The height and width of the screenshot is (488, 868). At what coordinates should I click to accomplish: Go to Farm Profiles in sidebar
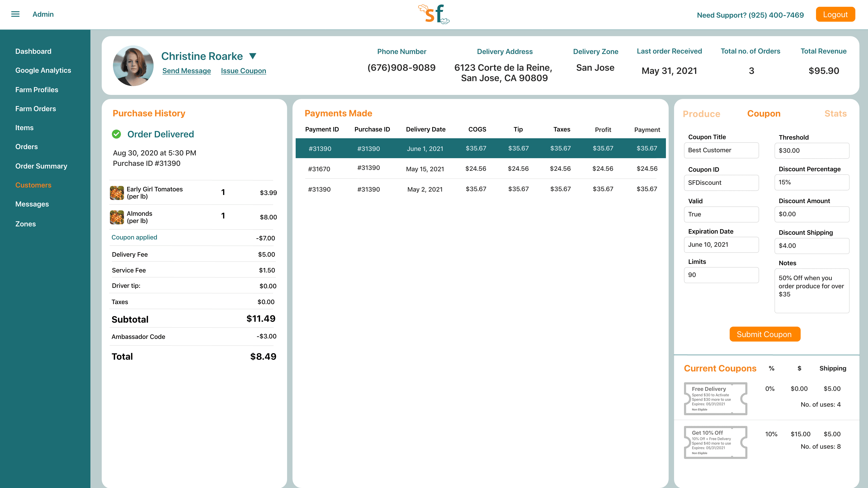pyautogui.click(x=37, y=90)
